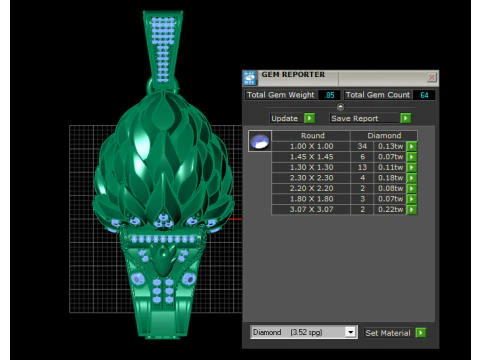Click green arrow for 2.20 X 2.20 row
The image size is (480, 360).
coord(412,188)
